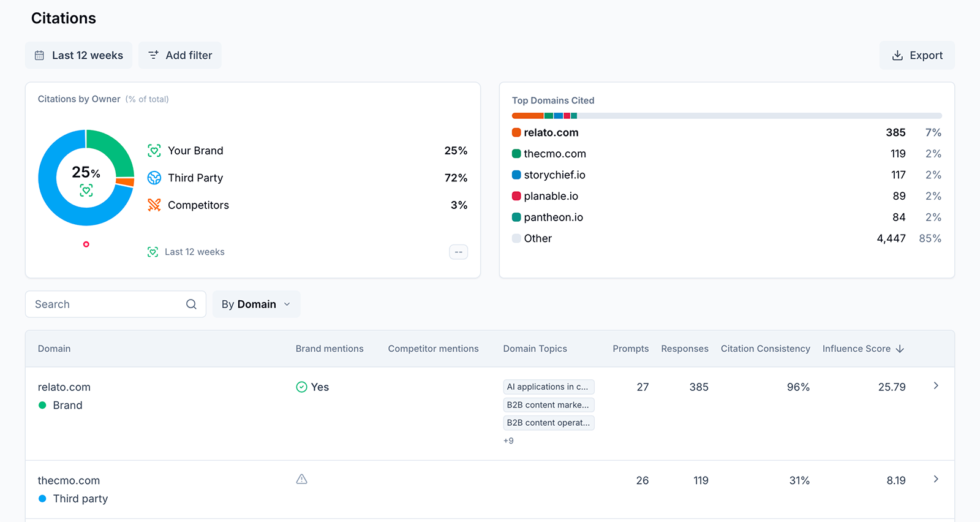Export the citations data
980x522 pixels.
coord(917,55)
